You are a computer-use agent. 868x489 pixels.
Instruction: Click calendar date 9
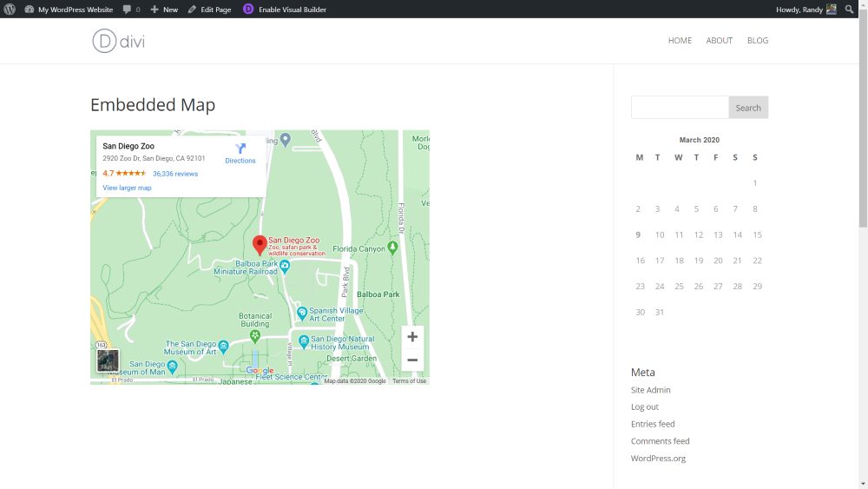coord(638,235)
